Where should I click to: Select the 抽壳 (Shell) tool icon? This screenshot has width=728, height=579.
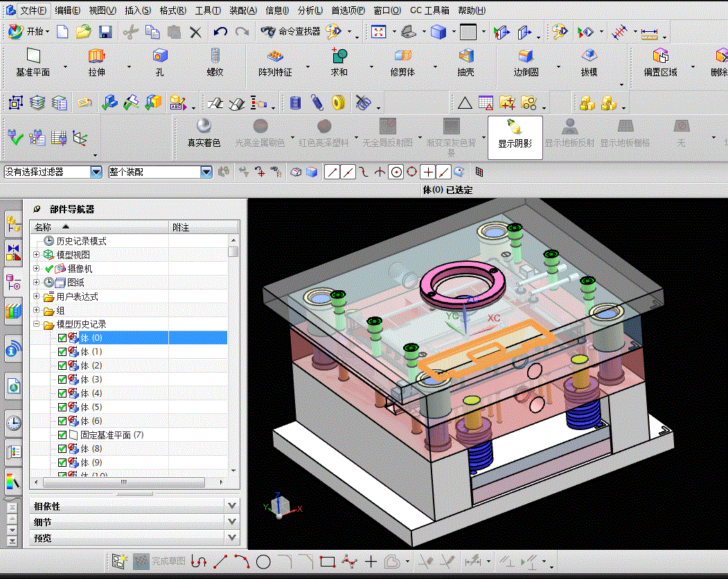[x=465, y=57]
